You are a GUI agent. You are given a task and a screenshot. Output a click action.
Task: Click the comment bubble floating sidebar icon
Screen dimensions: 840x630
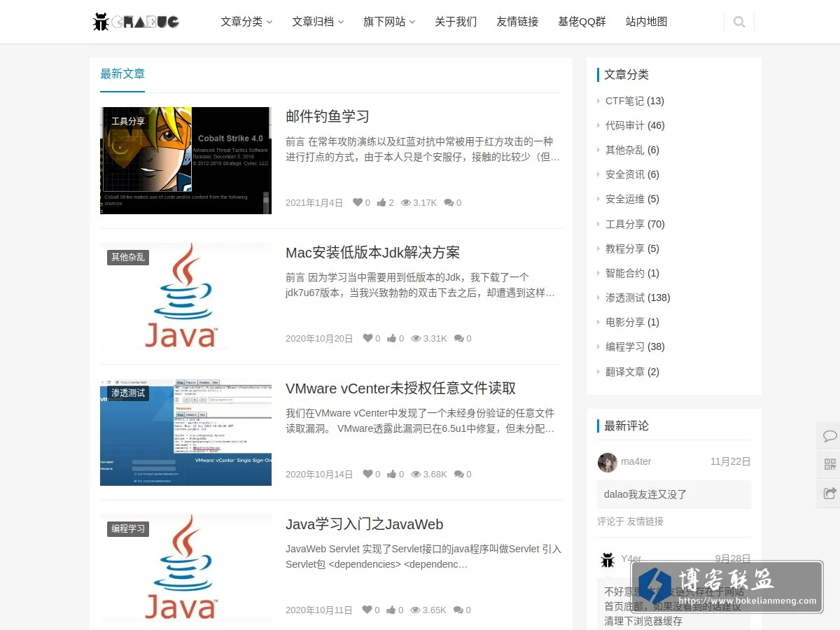[829, 435]
